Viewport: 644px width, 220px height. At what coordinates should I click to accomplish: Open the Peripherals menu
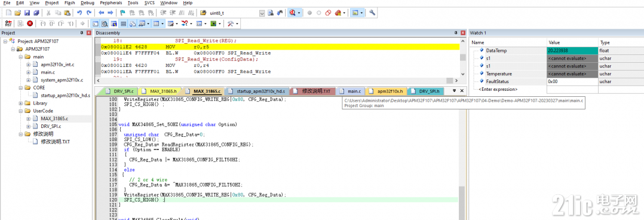[x=111, y=3]
